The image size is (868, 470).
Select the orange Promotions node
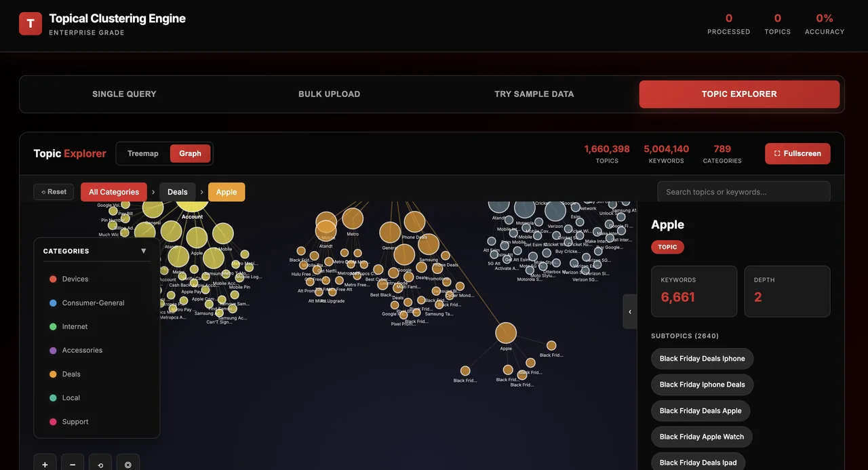[437, 269]
